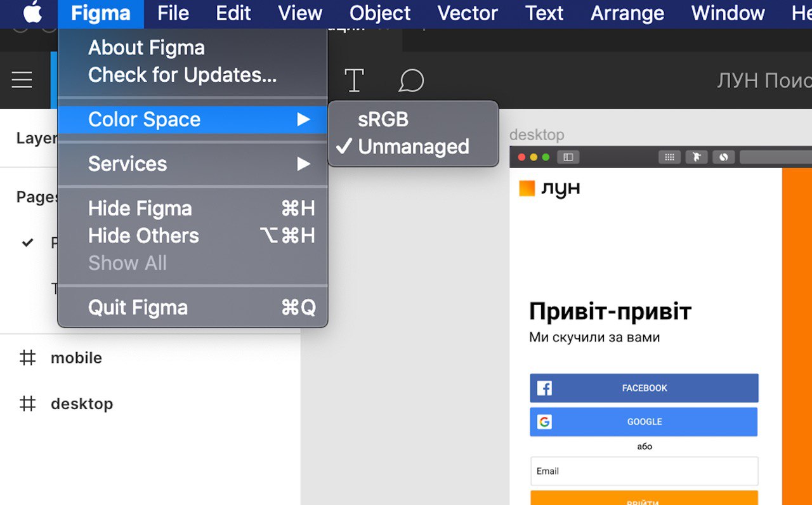The height and width of the screenshot is (505, 812).
Task: Select the Text tool
Action: point(354,81)
